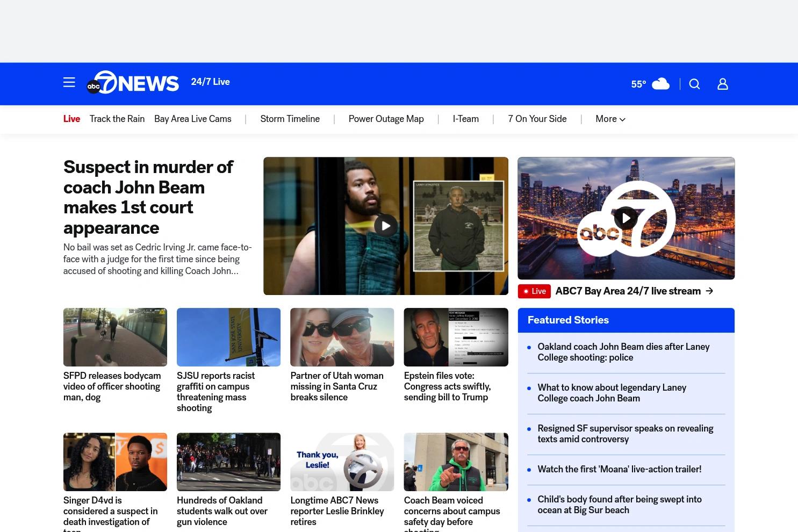Screen dimensions: 798x532
Task: Read Singer D4vd suspect story
Action: (x=111, y=513)
